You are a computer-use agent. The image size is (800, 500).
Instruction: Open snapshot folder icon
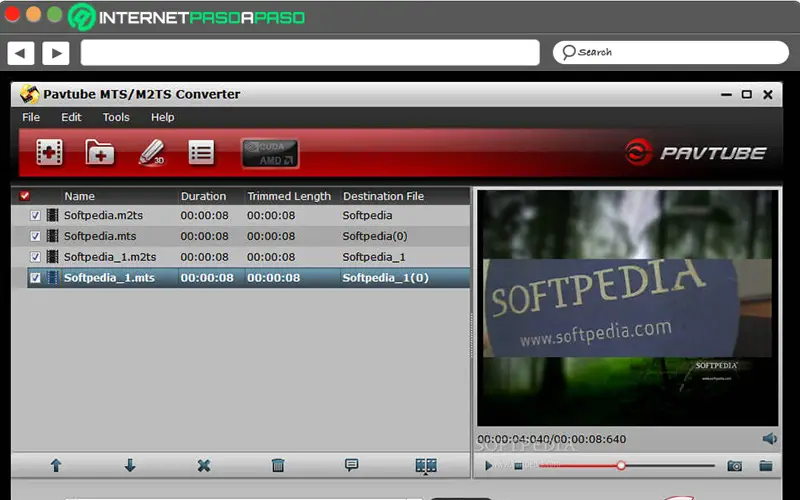(766, 465)
